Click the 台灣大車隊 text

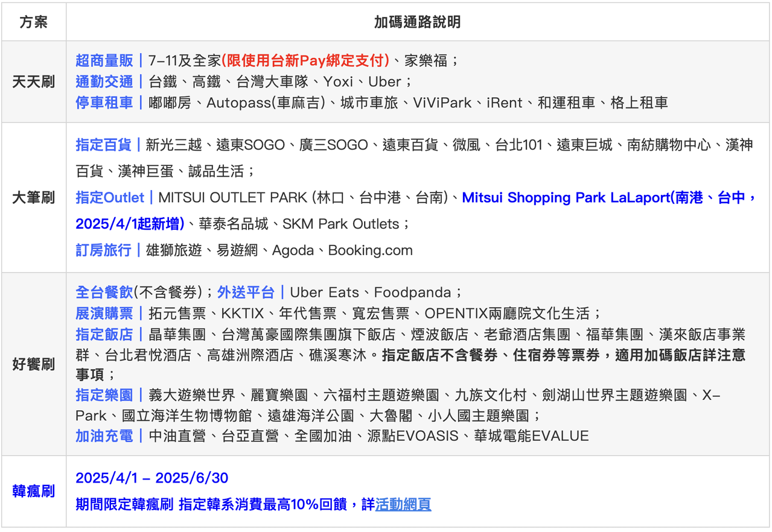[x=272, y=81]
